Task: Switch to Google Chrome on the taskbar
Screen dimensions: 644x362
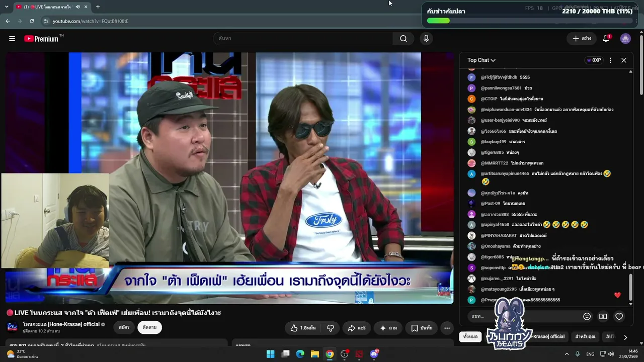Action: click(x=330, y=354)
